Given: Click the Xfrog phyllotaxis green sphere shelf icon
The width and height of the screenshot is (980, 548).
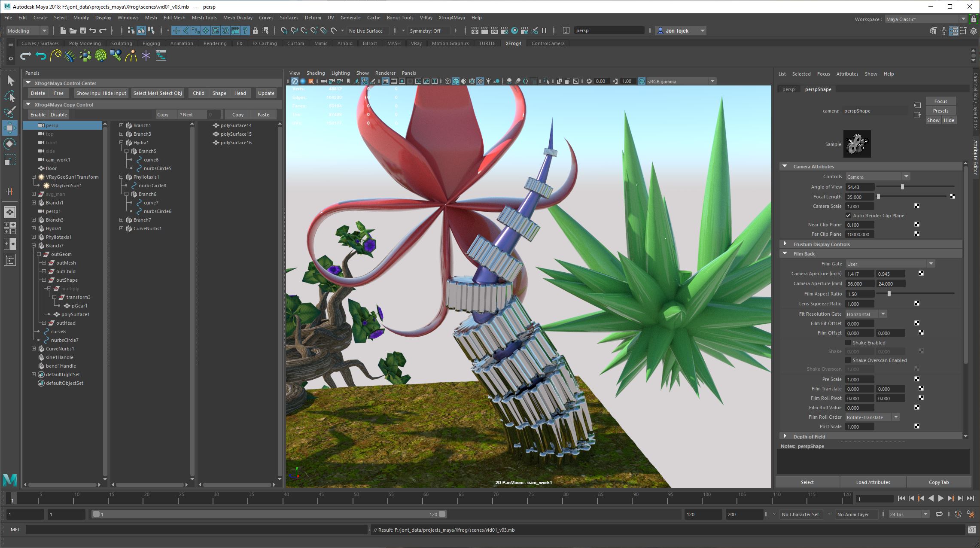Looking at the screenshot, I should click(100, 56).
